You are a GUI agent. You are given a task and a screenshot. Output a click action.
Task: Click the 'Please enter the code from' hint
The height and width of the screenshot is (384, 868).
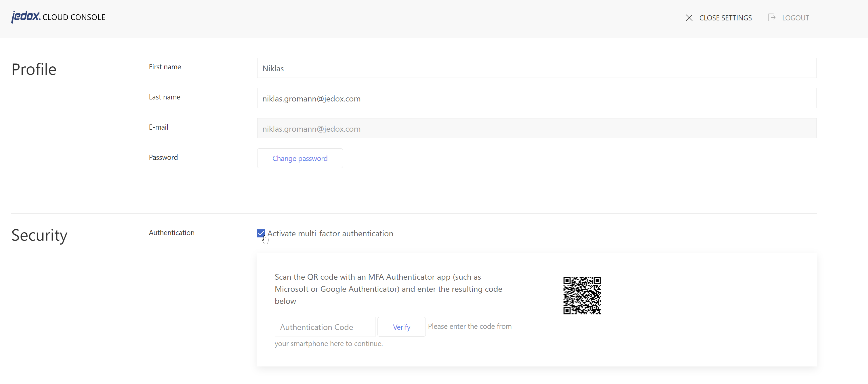point(469,327)
